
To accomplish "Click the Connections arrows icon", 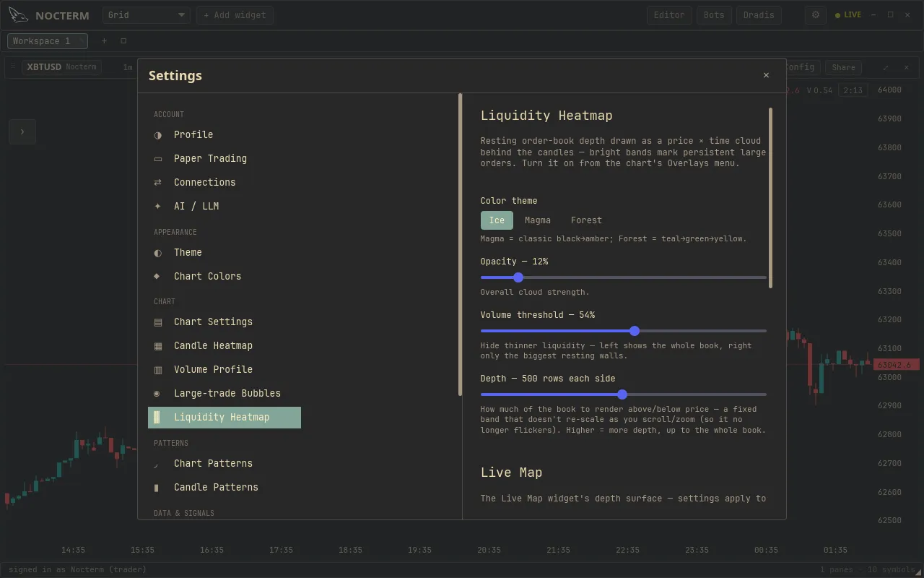I will 157,183.
